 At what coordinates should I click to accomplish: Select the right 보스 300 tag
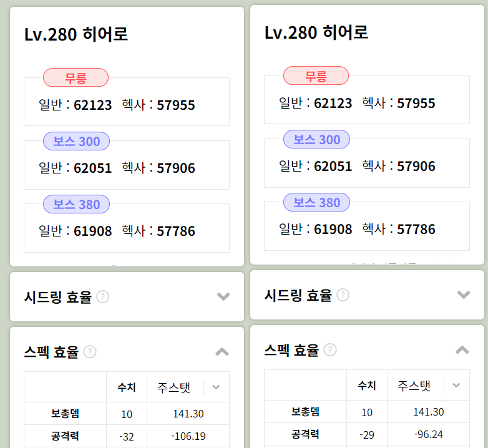(316, 139)
